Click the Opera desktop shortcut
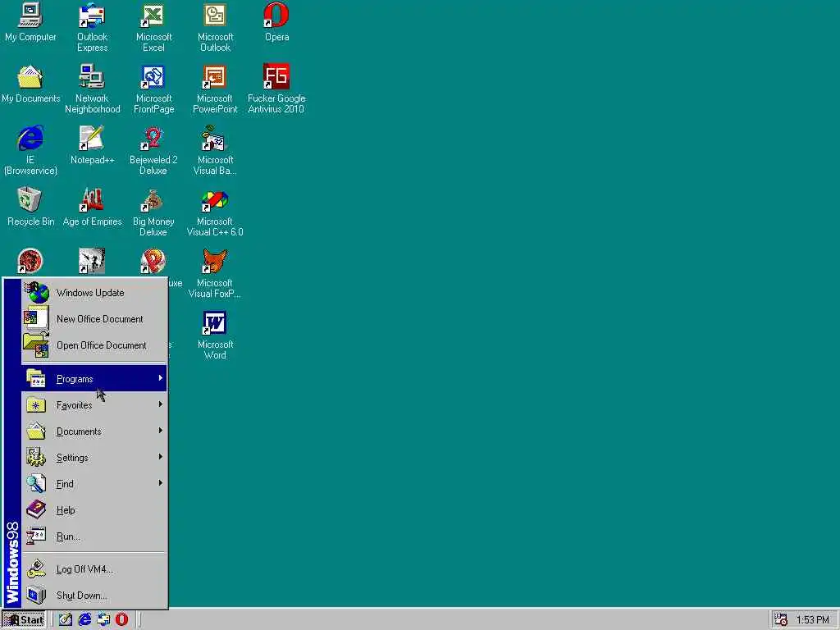The width and height of the screenshot is (840, 630). tap(276, 21)
